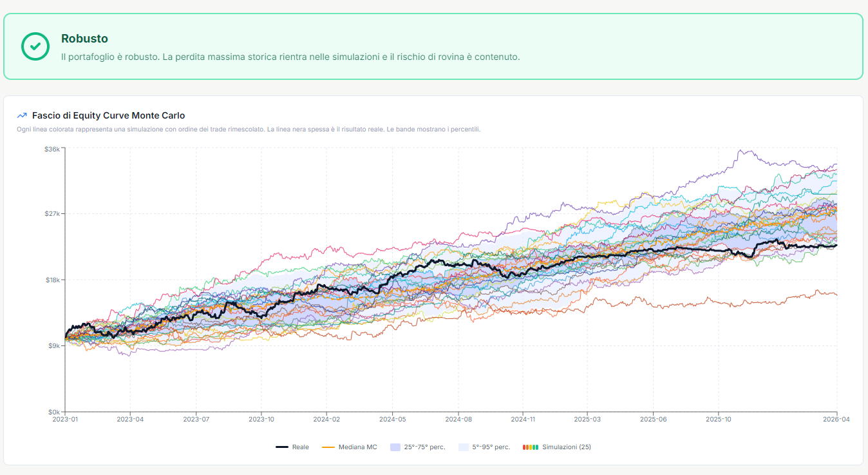Image resolution: width=868 pixels, height=475 pixels.
Task: Click the 2023-10 x-axis label
Action: (261, 419)
